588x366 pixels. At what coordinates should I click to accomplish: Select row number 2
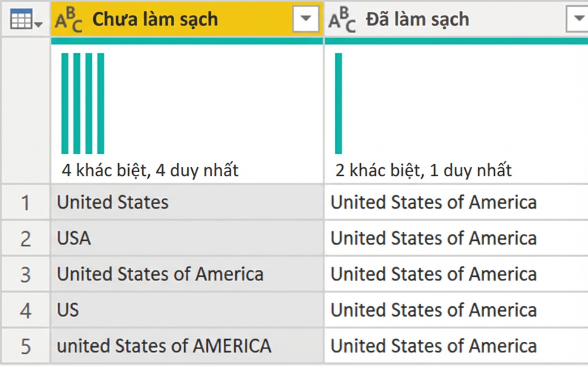pos(26,239)
